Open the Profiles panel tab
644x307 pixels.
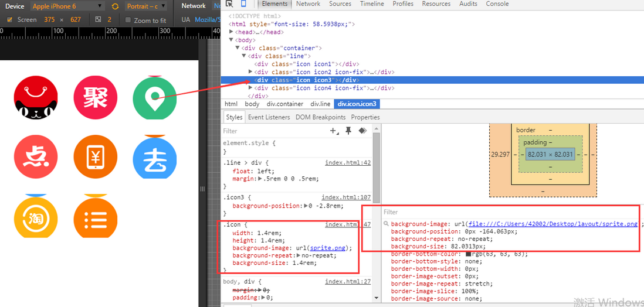tap(402, 4)
